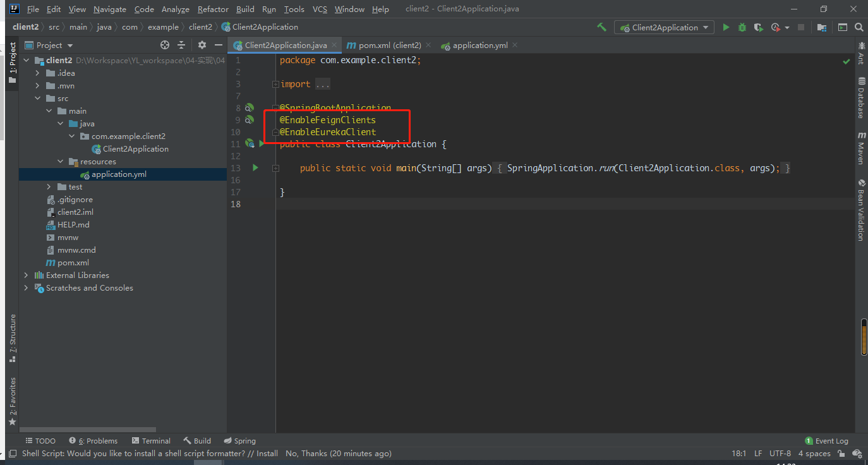The width and height of the screenshot is (868, 465).
Task: Open the Event Log
Action: pos(827,441)
